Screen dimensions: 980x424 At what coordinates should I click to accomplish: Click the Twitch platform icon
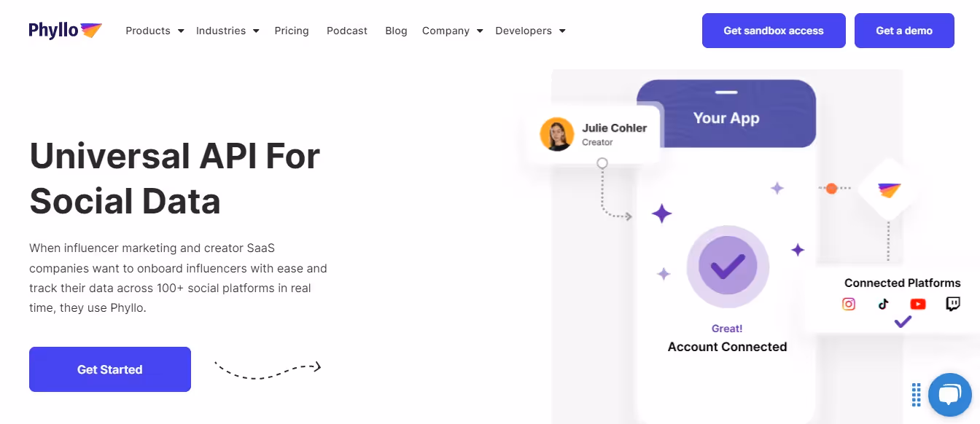click(x=952, y=304)
